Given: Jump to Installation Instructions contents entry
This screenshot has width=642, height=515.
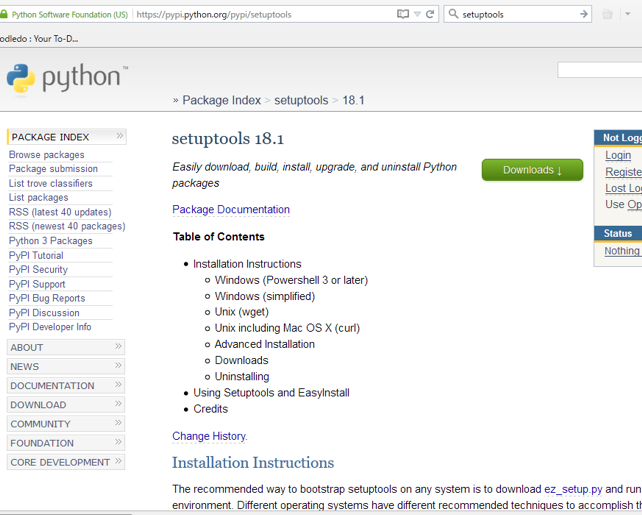Looking at the screenshot, I should [247, 264].
